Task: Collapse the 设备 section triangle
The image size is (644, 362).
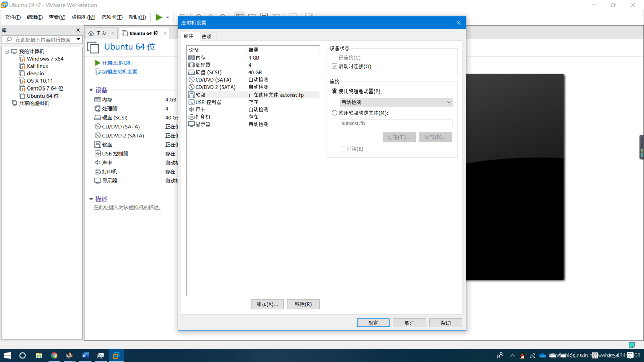Action: click(x=91, y=90)
